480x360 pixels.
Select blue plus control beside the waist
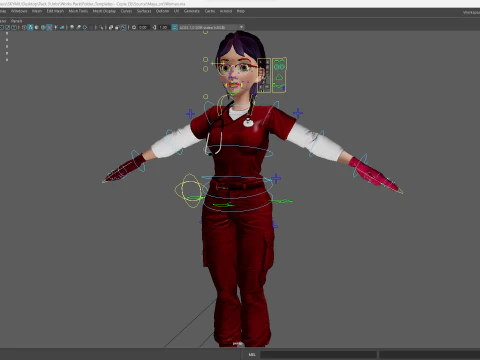(x=276, y=178)
